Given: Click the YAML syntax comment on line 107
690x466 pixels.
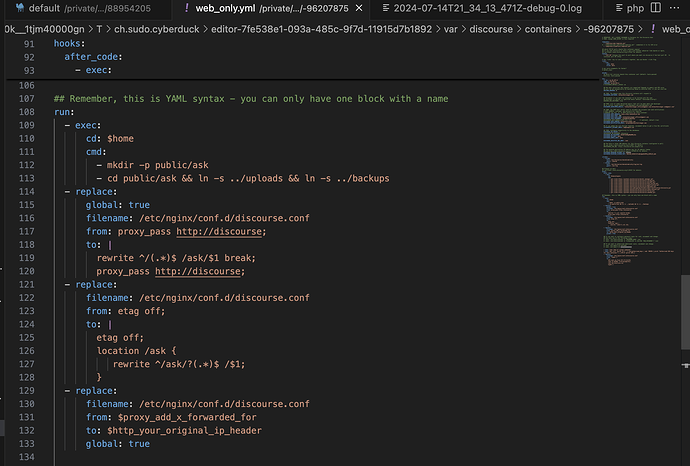Looking at the screenshot, I should click(251, 99).
